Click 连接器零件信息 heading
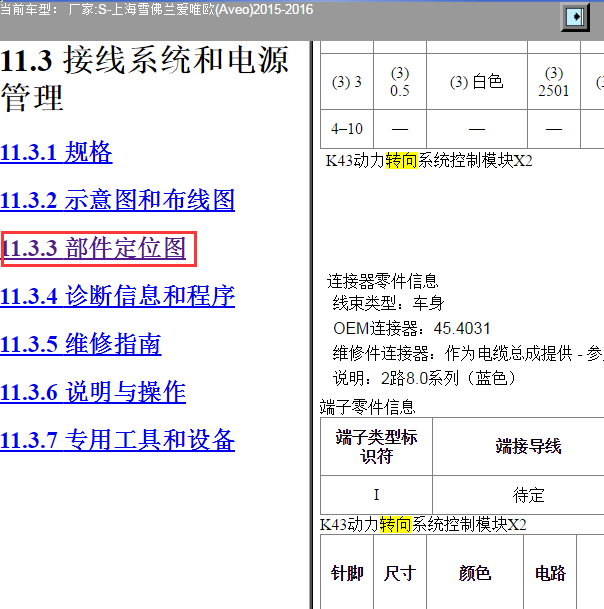The width and height of the screenshot is (604, 609). (x=383, y=281)
